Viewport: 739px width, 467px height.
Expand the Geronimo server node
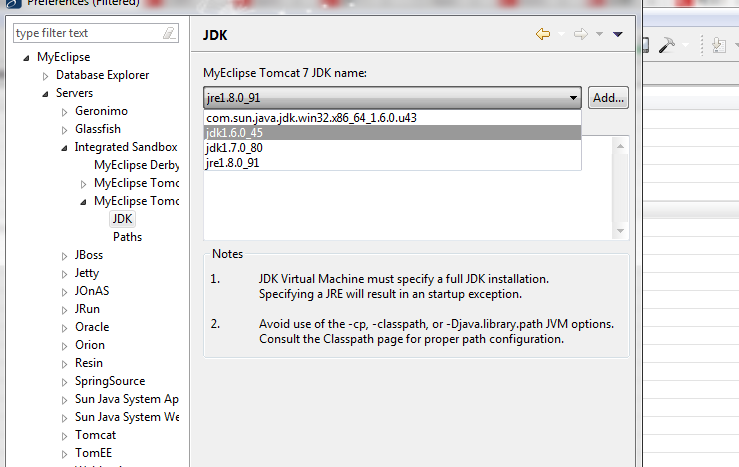pos(65,112)
